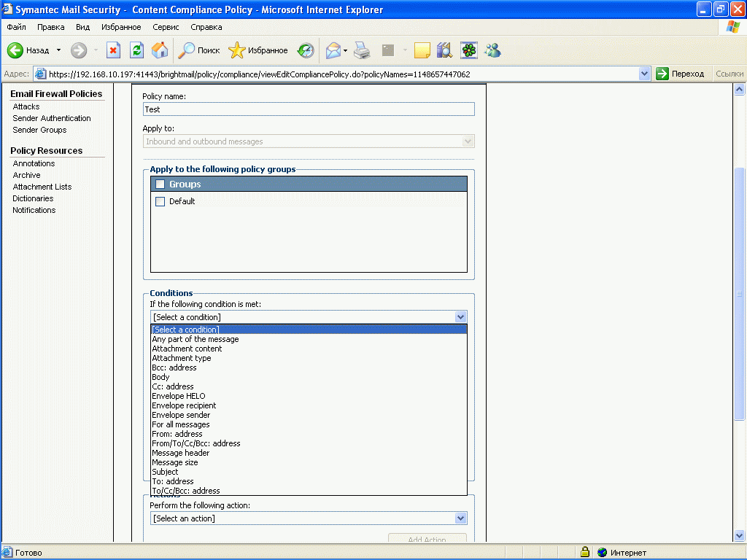Click the page icon in address bar
The image size is (747, 560).
click(41, 74)
